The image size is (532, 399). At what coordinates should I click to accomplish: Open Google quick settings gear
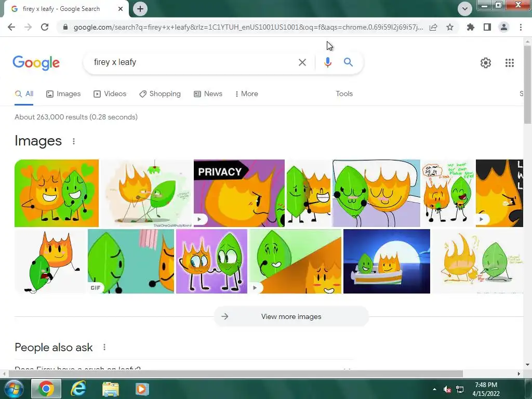point(486,63)
